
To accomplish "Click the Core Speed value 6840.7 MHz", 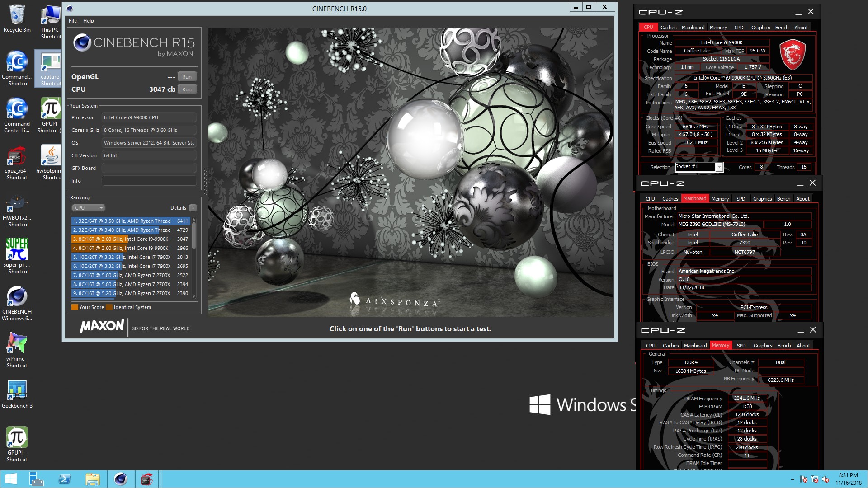I will point(696,127).
